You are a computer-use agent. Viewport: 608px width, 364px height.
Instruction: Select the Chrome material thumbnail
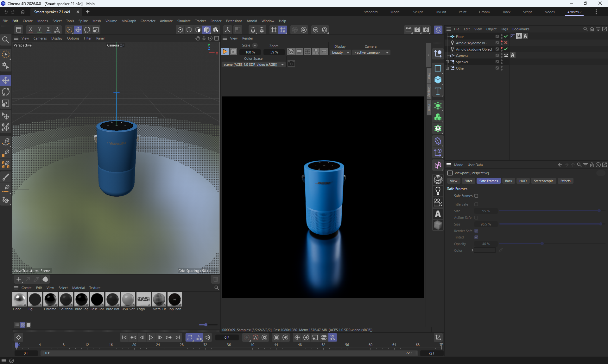click(x=50, y=299)
